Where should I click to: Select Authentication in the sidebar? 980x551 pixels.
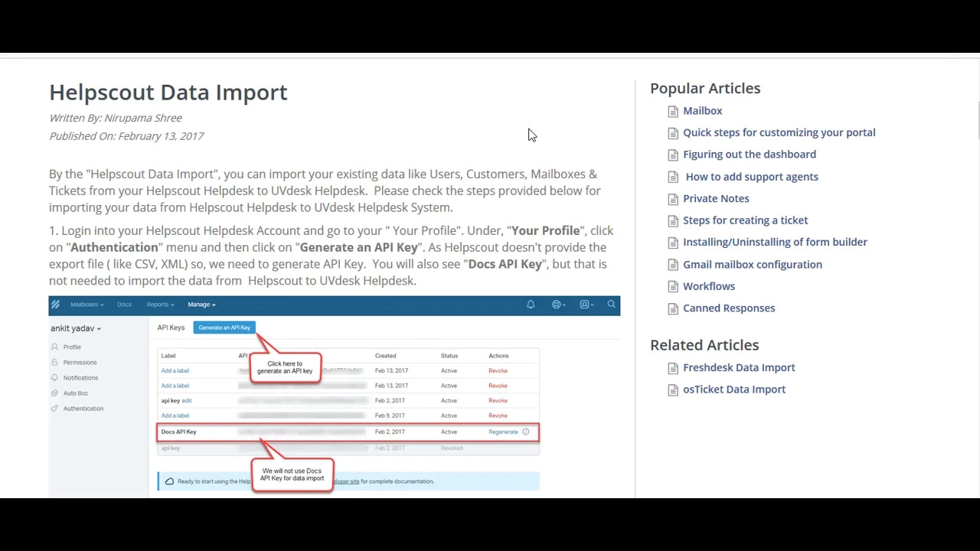[x=83, y=409]
